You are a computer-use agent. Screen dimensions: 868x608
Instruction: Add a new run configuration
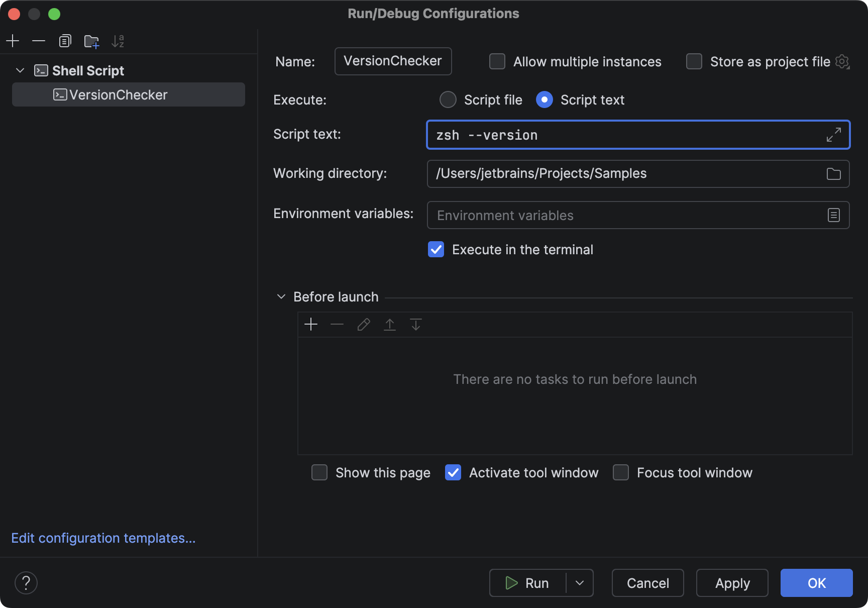13,41
